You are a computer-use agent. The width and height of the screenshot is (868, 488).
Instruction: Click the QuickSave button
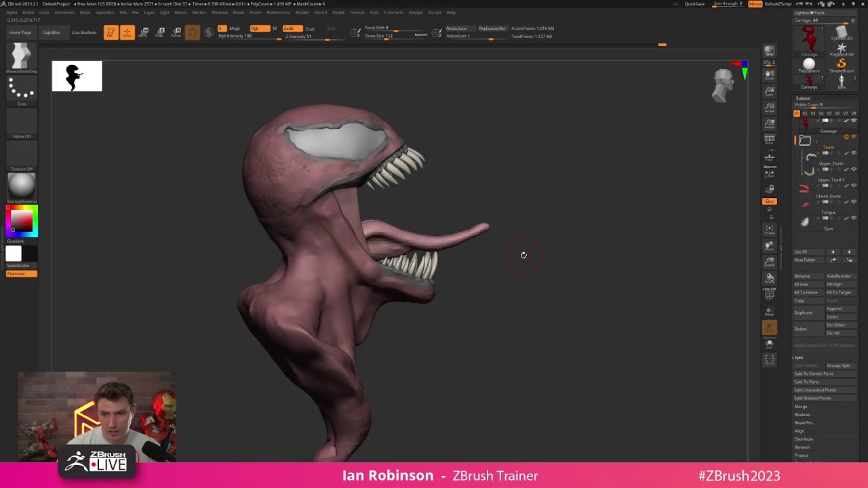(x=694, y=4)
